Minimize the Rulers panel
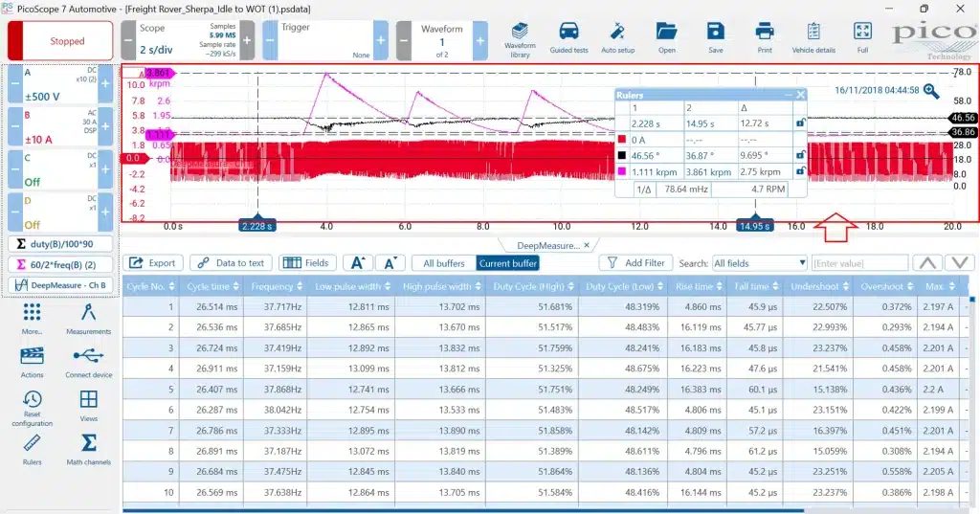 tap(789, 95)
